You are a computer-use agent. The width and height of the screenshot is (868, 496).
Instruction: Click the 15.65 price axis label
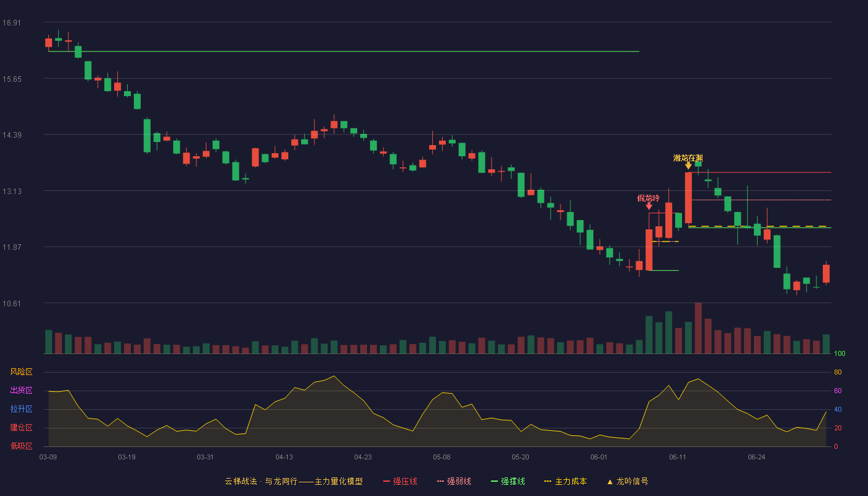[x=11, y=79]
